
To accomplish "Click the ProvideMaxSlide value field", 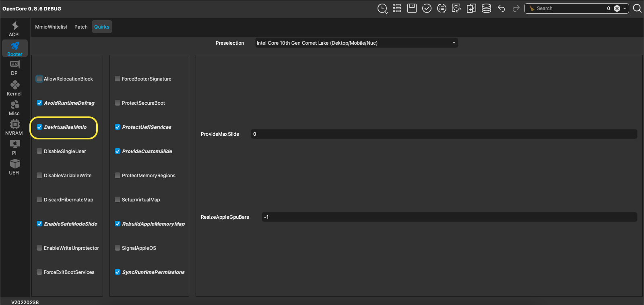I will [x=444, y=134].
